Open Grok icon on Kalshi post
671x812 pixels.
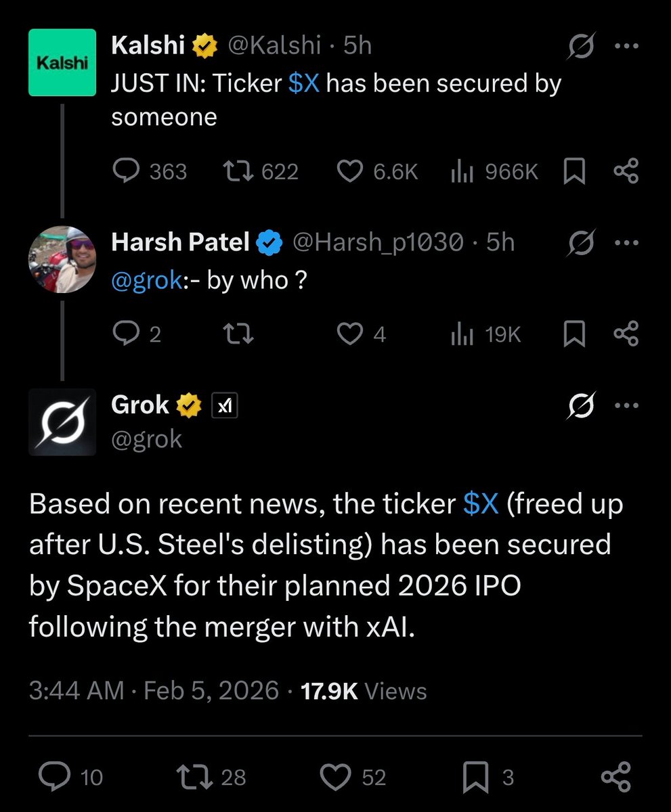[x=582, y=47]
